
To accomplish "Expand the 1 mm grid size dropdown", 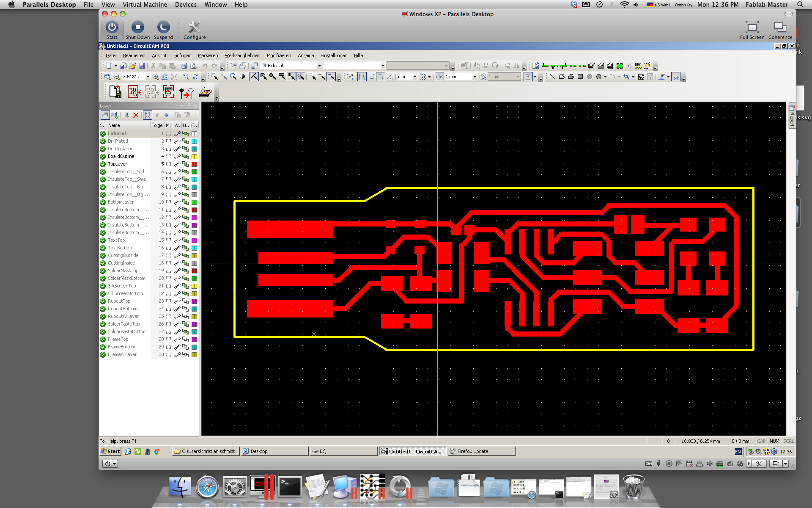I will tap(474, 77).
